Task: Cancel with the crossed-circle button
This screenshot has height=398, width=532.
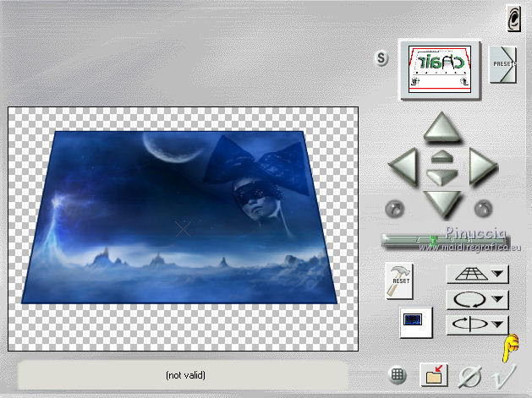Action: 470,377
